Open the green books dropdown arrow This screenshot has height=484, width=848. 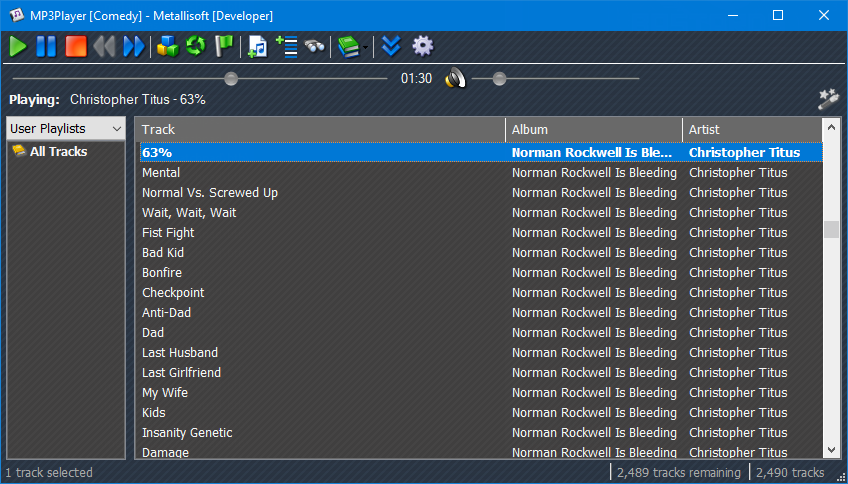click(x=365, y=47)
